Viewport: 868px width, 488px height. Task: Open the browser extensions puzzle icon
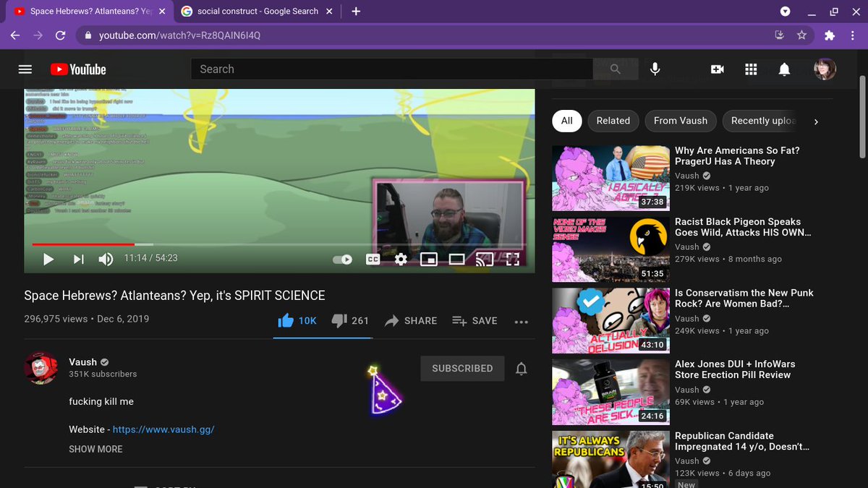(x=830, y=35)
